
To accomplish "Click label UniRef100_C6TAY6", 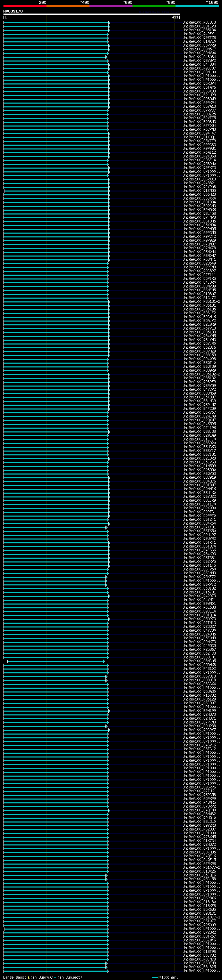I will click(199, 88).
